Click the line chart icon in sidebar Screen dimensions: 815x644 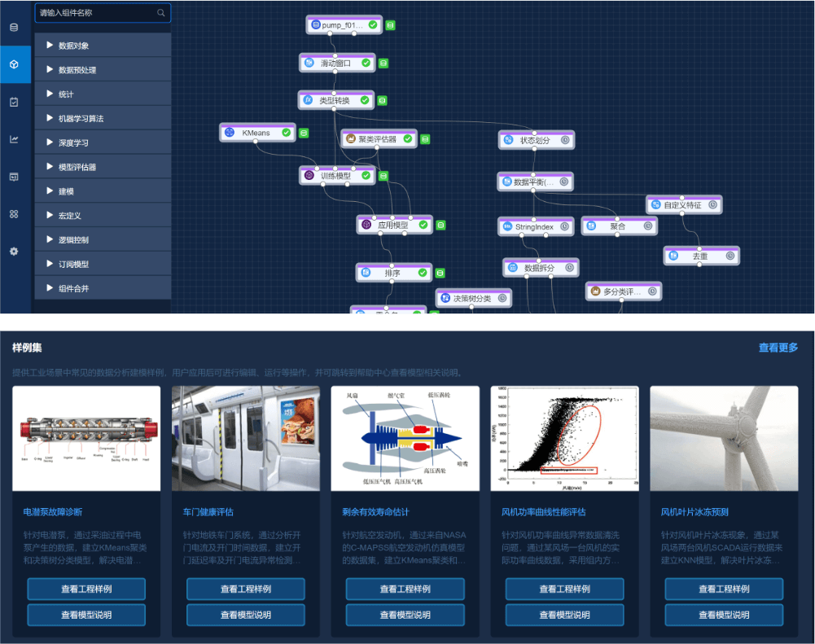[x=13, y=139]
